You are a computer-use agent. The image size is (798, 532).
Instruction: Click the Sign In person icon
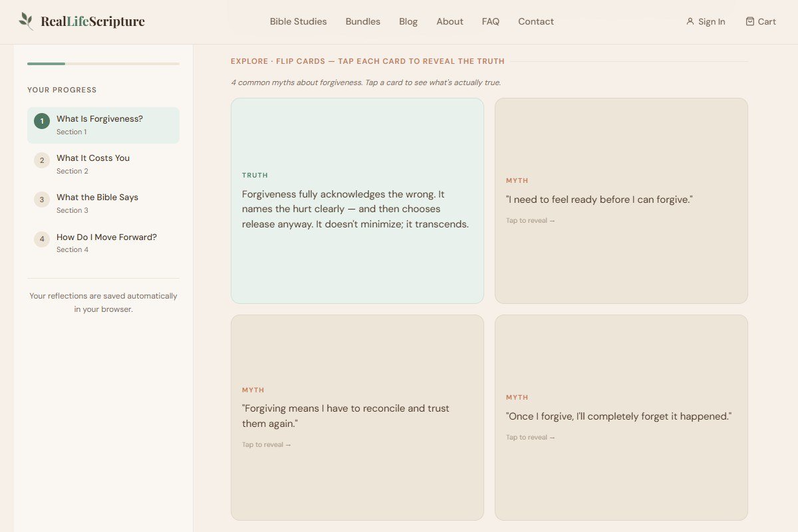coord(690,21)
